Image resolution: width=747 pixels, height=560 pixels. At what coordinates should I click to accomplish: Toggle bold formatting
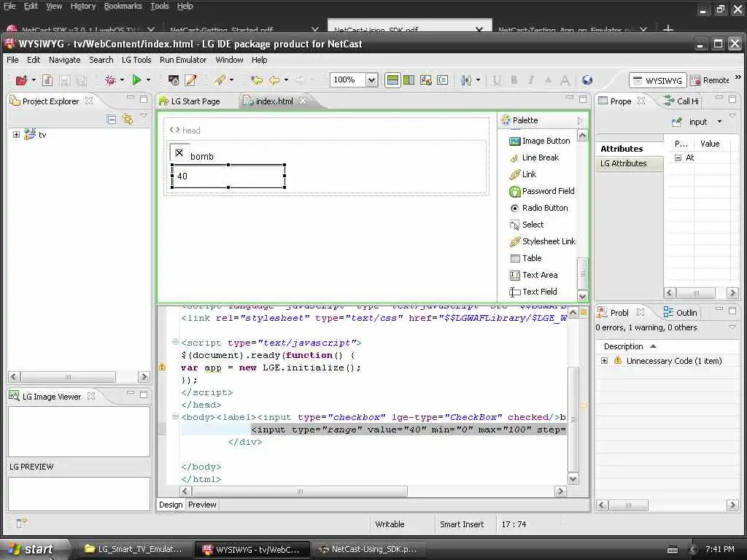[514, 80]
